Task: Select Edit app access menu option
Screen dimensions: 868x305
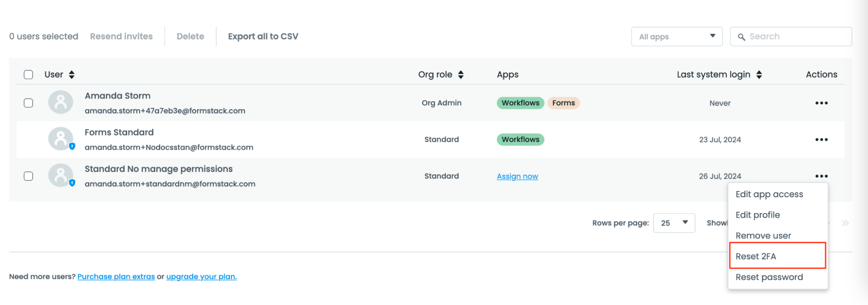Action: (x=769, y=194)
